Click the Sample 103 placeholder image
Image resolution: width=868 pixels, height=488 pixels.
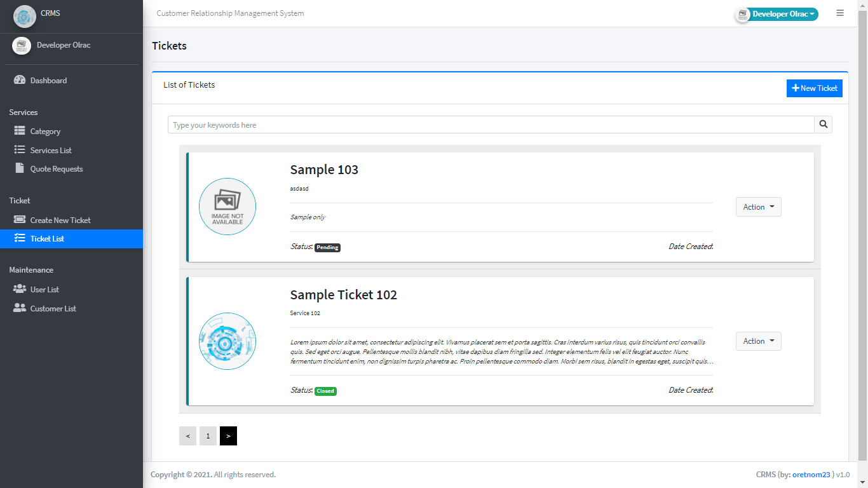click(227, 207)
